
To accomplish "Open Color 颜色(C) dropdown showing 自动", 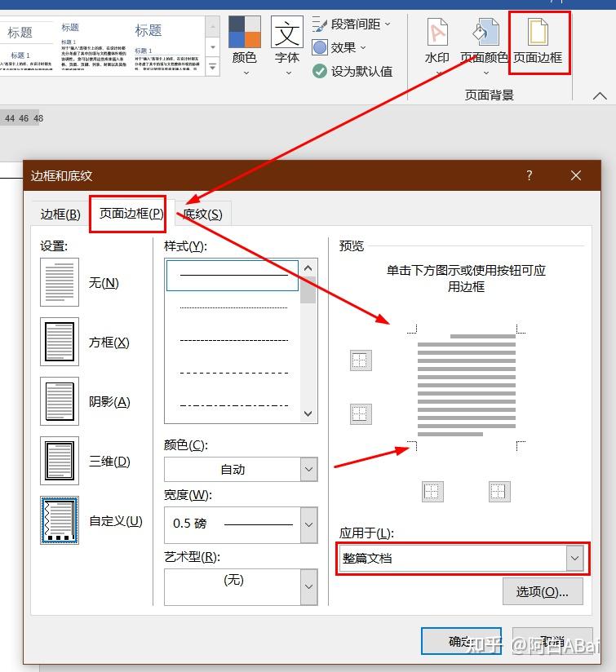I will 241,469.
